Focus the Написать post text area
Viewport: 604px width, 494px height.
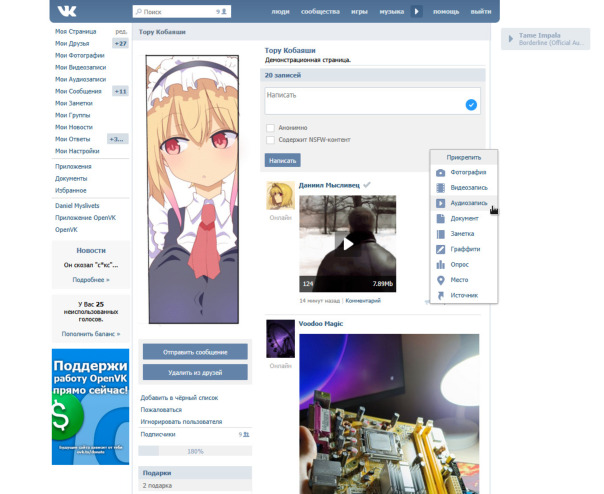tap(372, 101)
